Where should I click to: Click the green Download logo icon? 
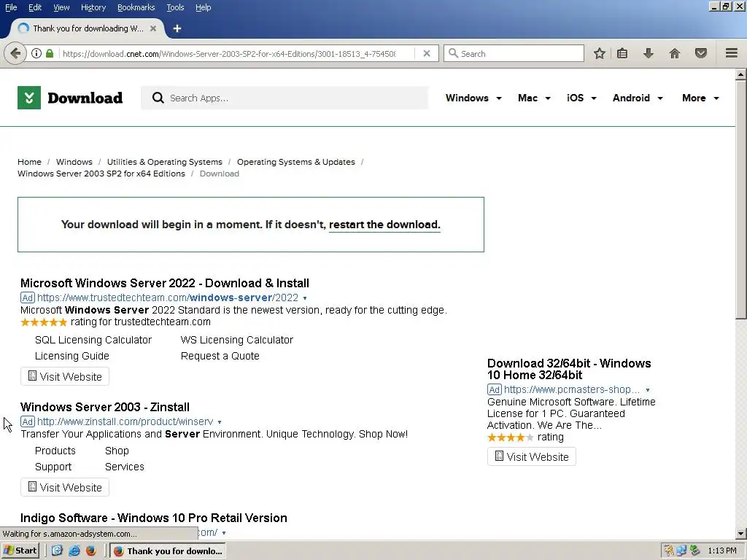coord(29,98)
